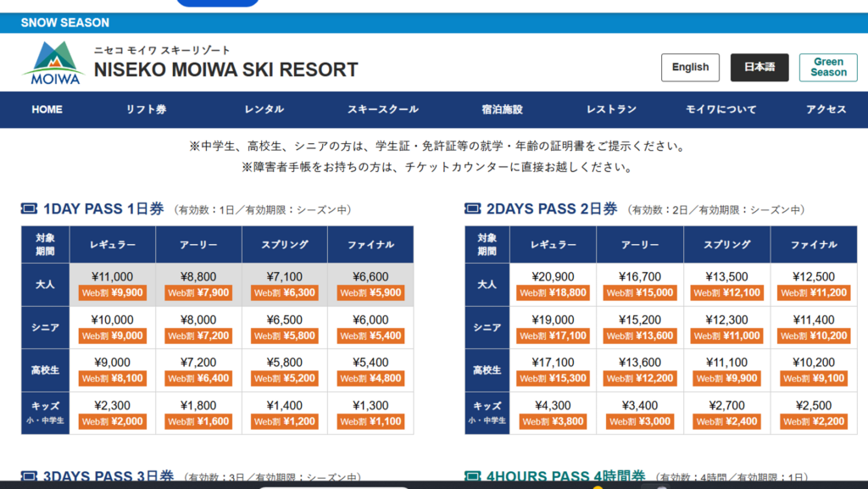Open the モイワについて menu item

click(721, 109)
